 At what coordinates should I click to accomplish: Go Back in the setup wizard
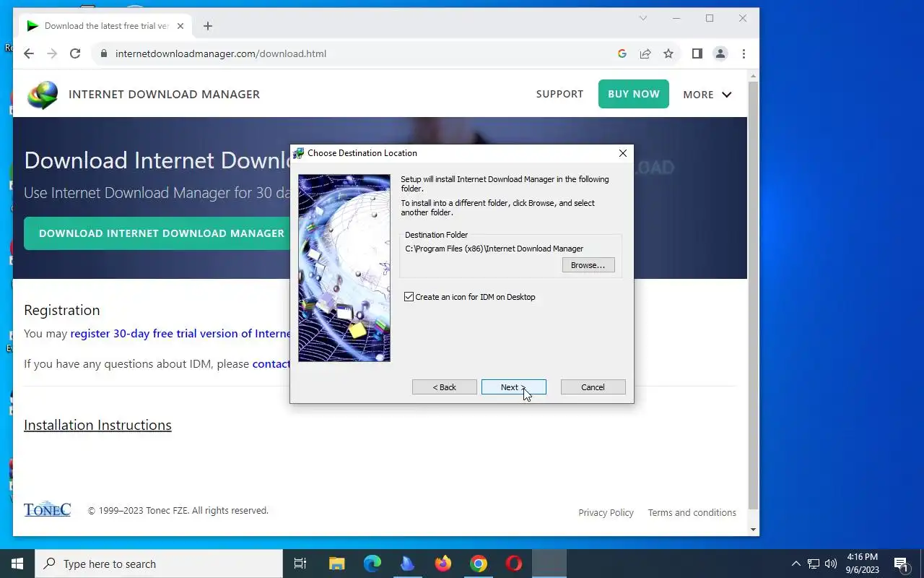pyautogui.click(x=444, y=387)
